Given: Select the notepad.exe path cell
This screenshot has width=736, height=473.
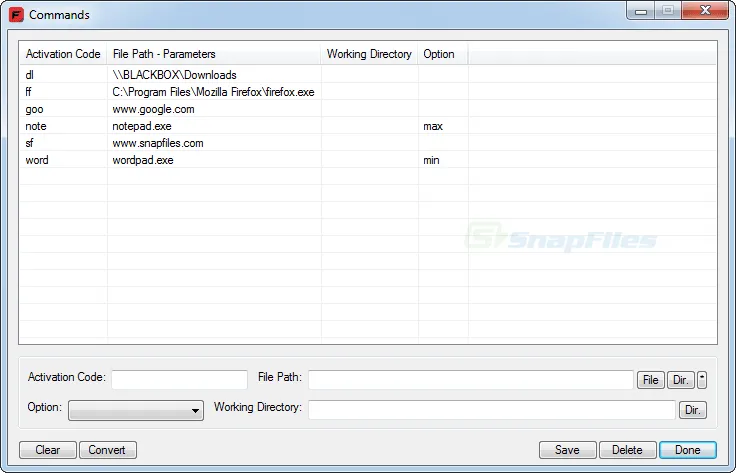Looking at the screenshot, I should click(142, 126).
